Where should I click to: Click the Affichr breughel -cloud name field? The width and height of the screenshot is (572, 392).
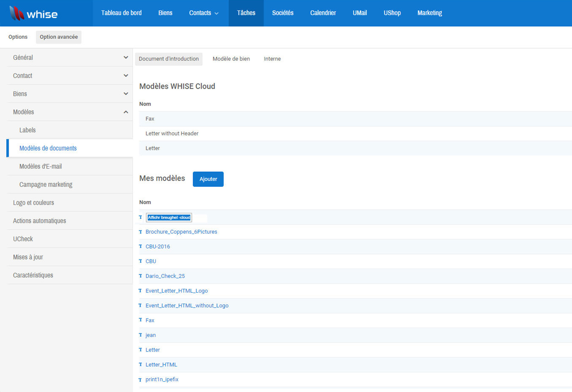pos(169,218)
